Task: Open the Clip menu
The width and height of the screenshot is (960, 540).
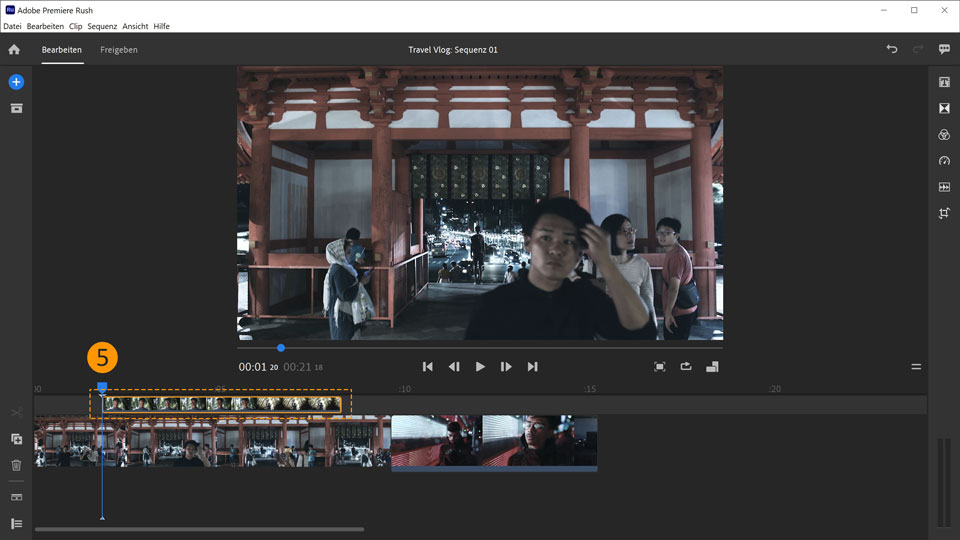Action: pos(75,26)
